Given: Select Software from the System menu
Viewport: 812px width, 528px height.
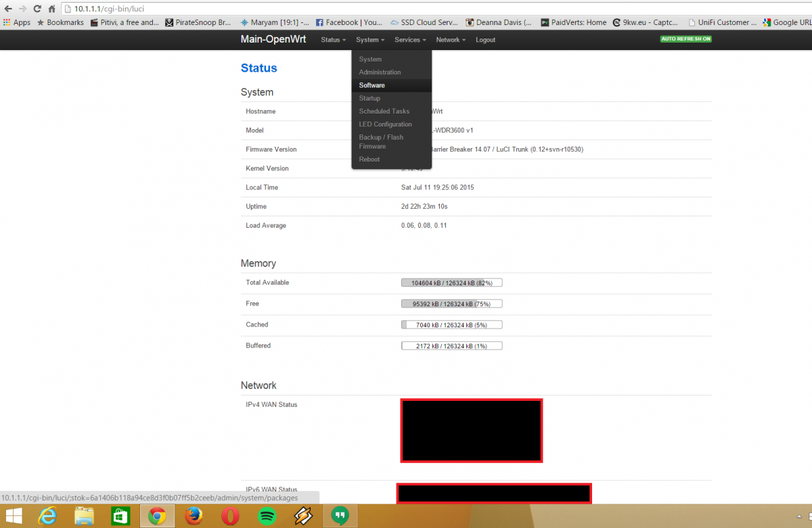Looking at the screenshot, I should pos(372,85).
